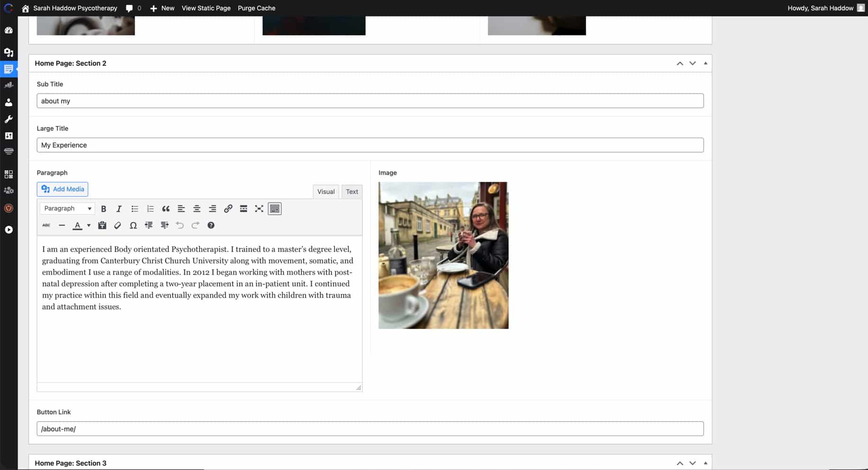Align text left
Screen dimensions: 868x470
(x=181, y=209)
